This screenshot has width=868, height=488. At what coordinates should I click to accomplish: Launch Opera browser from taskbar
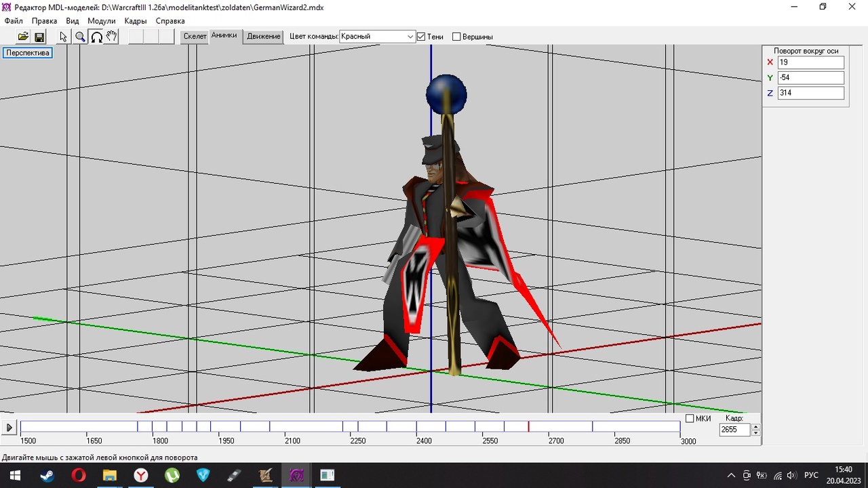[79, 475]
